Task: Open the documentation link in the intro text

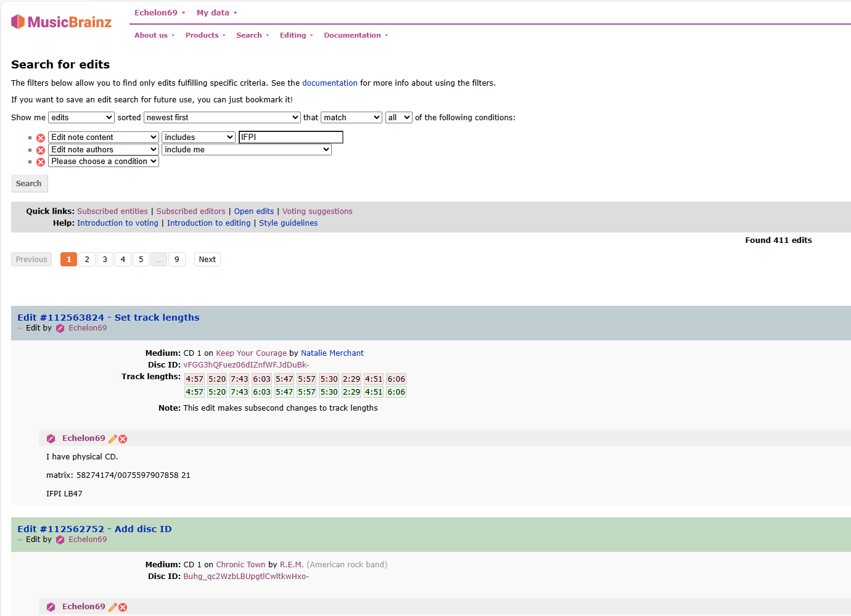Action: click(x=330, y=83)
